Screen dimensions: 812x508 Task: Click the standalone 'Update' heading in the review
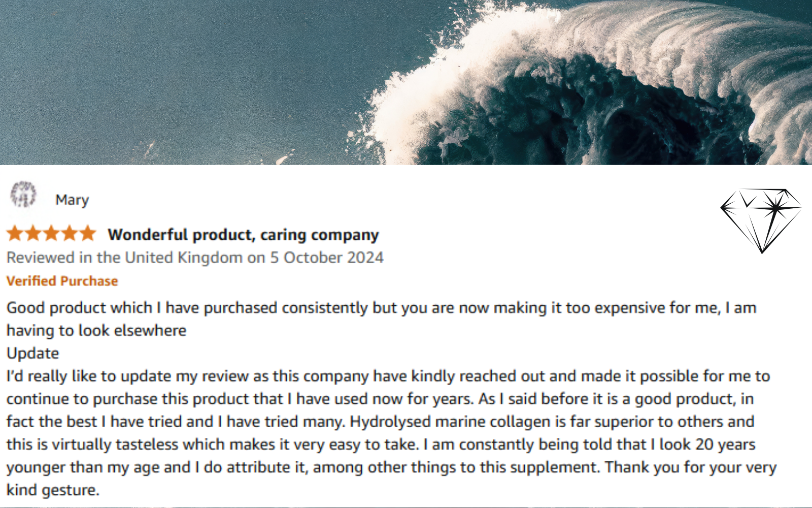pyautogui.click(x=32, y=353)
